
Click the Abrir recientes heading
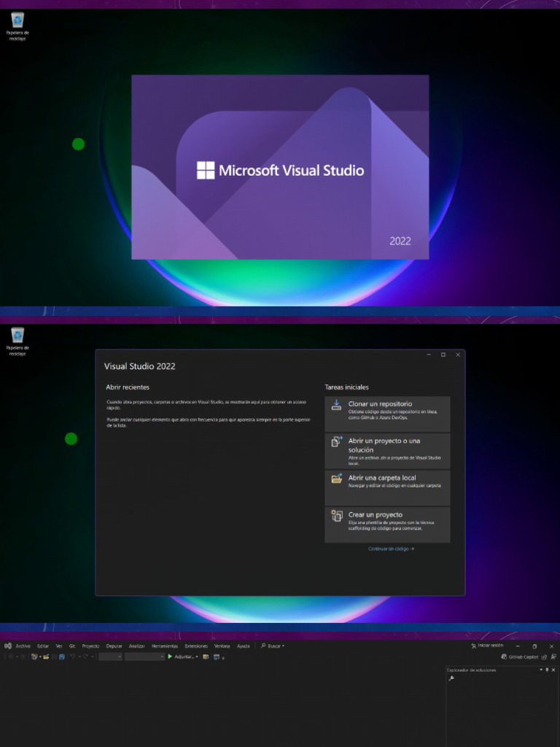[x=128, y=387]
